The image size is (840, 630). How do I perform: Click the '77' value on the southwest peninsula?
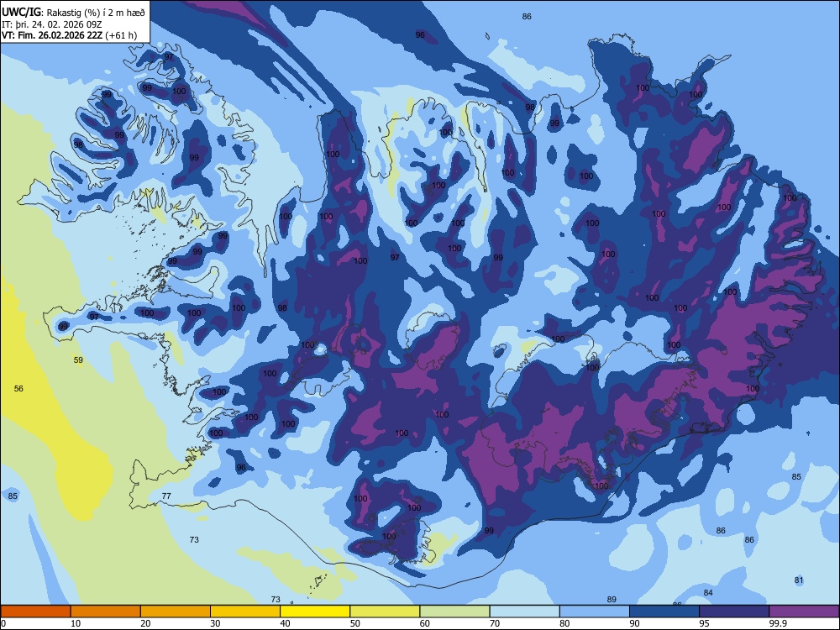point(166,496)
